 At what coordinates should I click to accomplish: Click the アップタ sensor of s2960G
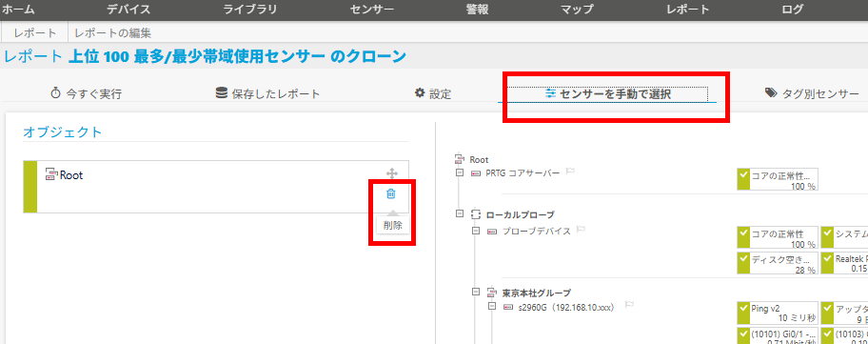pos(844,313)
